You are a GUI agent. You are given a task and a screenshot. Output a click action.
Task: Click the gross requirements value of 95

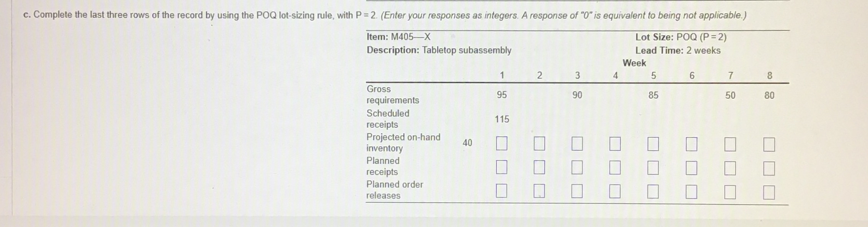502,96
